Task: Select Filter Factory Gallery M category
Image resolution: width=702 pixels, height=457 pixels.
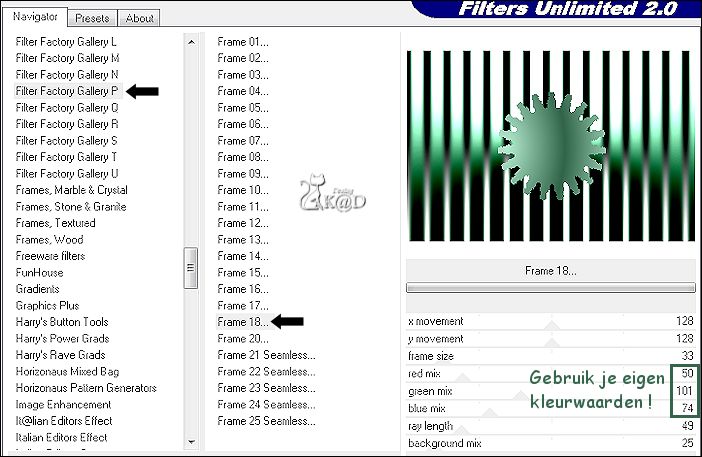Action: (67, 58)
